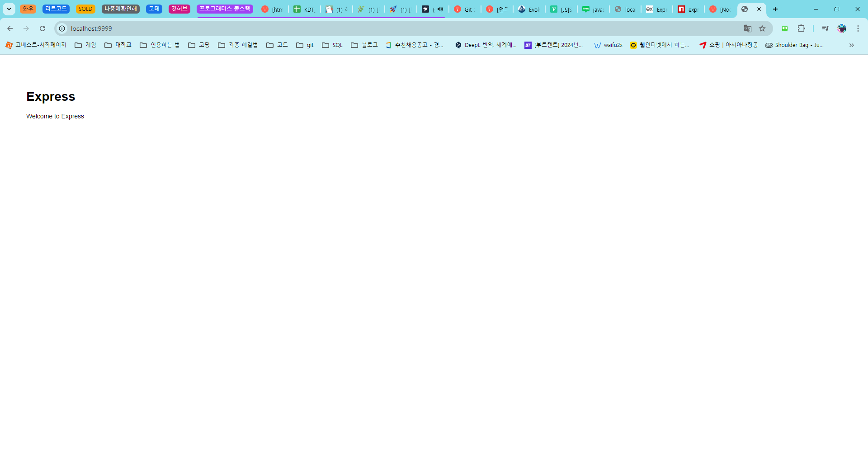Open the Chrome profile avatar

click(842, 28)
